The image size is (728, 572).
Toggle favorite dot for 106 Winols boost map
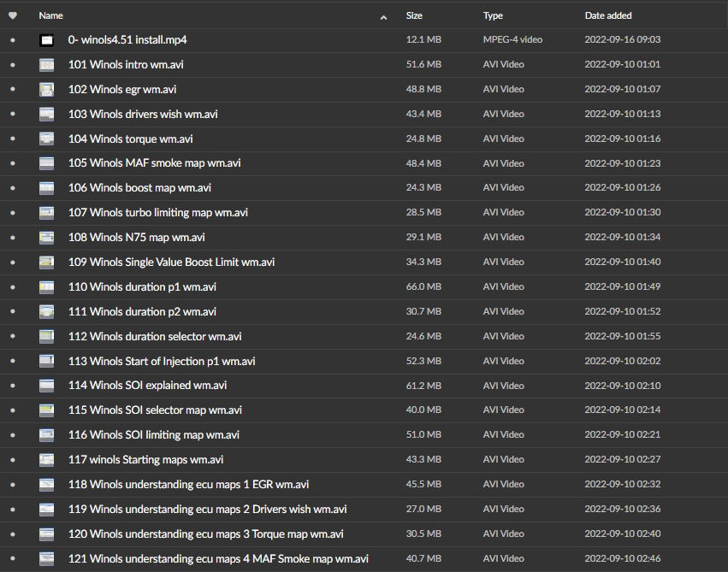pyautogui.click(x=12, y=188)
